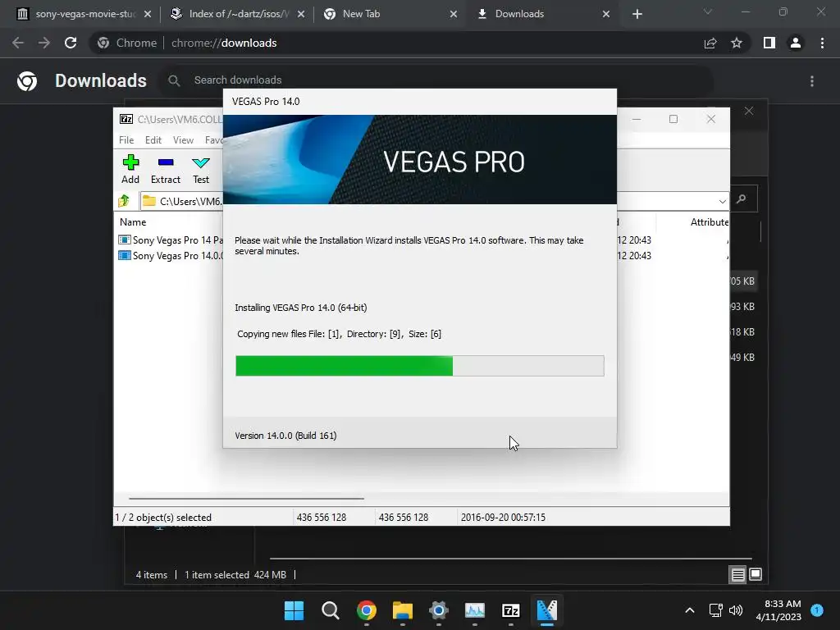Viewport: 840px width, 630px height.
Task: Open the notification badge in taskbar
Action: (x=817, y=609)
